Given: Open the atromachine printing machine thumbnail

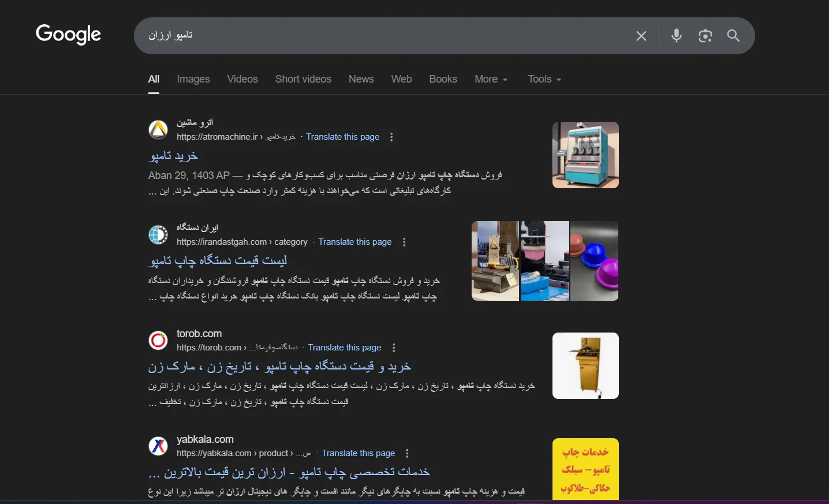Looking at the screenshot, I should click(585, 155).
